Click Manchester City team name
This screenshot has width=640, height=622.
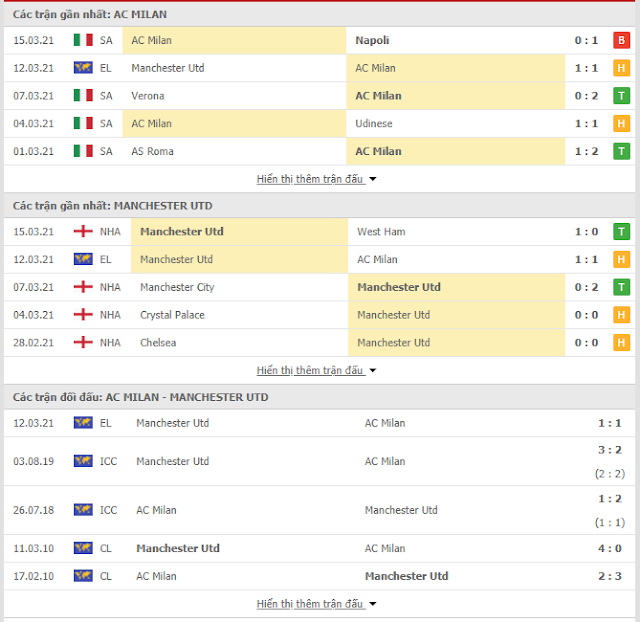[177, 287]
